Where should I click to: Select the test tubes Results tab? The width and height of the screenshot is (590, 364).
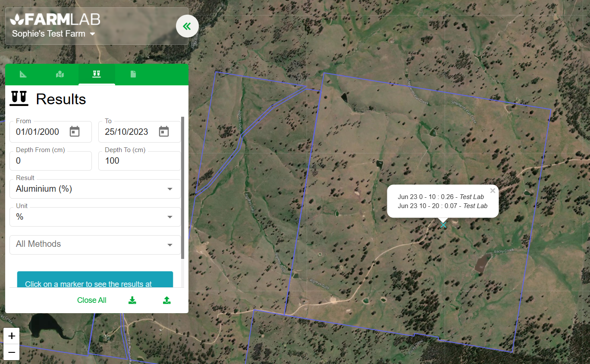click(97, 74)
